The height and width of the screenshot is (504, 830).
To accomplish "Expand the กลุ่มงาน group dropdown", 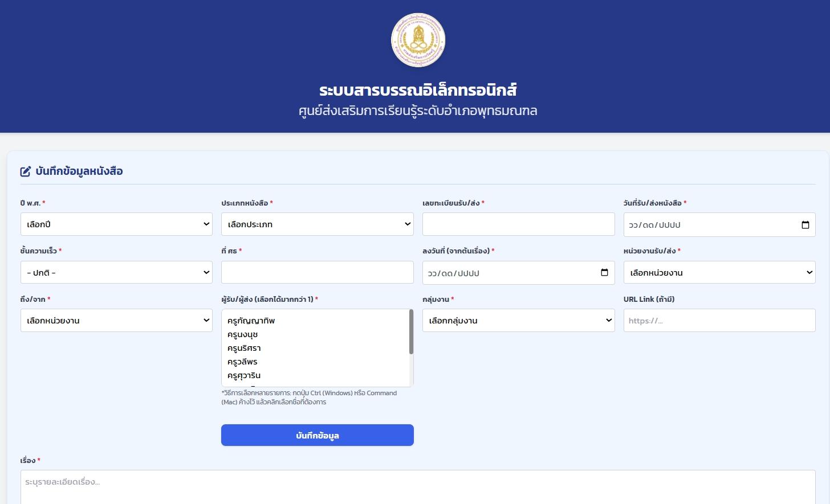I will 518,321.
